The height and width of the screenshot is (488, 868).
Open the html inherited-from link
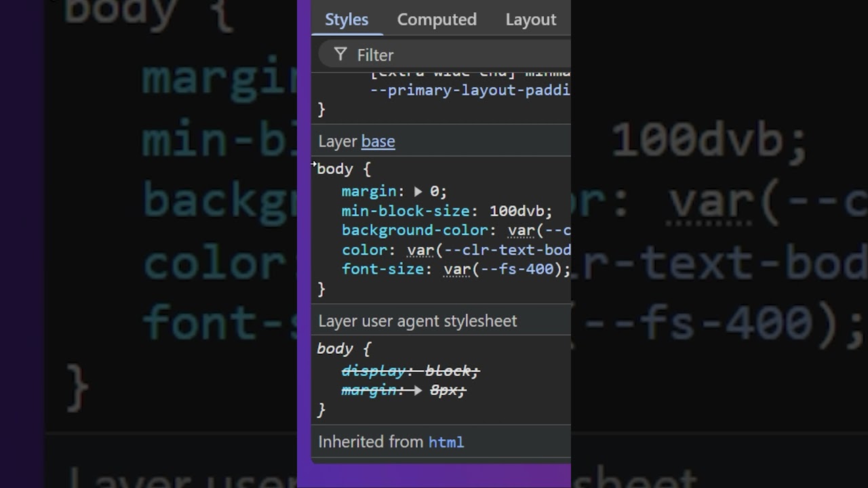coord(446,442)
